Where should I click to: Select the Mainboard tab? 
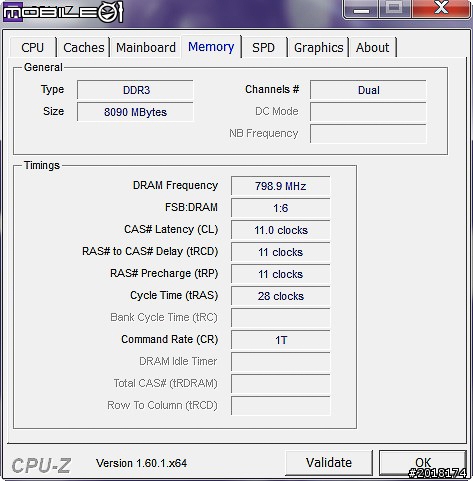click(x=146, y=47)
